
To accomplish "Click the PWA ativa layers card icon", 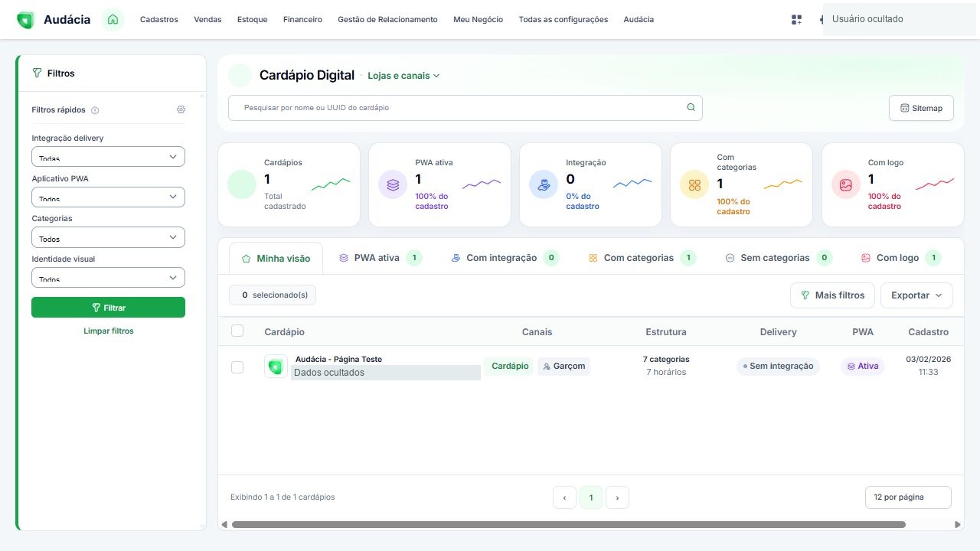I will point(393,184).
